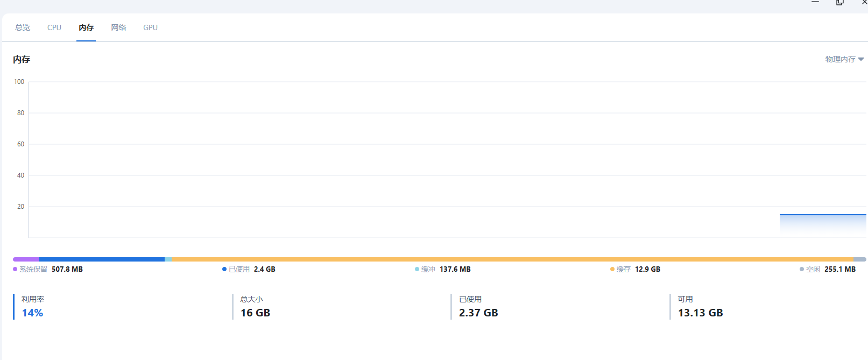
Task: Click the 总大小 16 GB value
Action: pyautogui.click(x=255, y=313)
